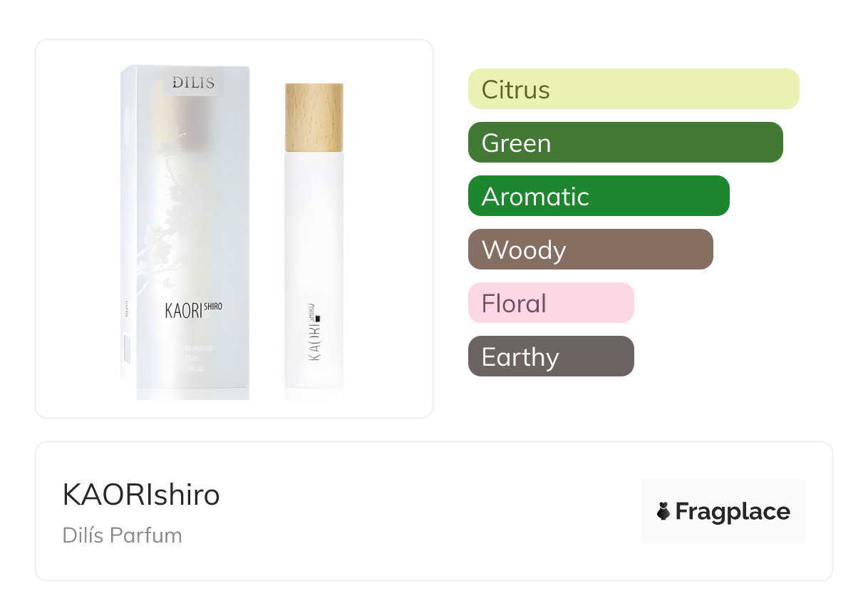
Task: Click the black square on the bottle logo
Action: coord(319,319)
